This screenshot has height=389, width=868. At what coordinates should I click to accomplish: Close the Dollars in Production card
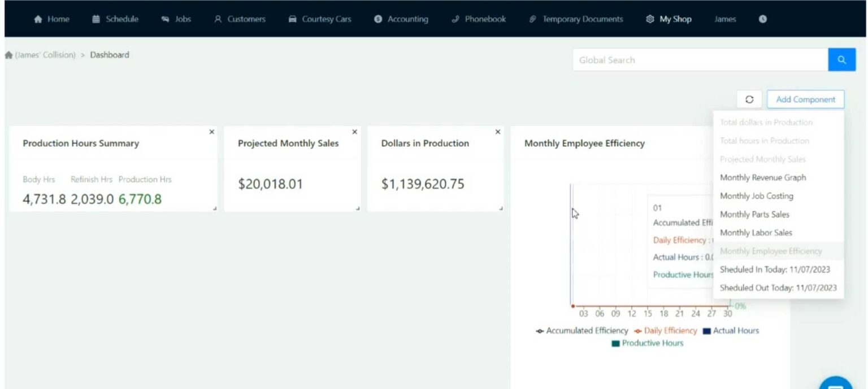[x=498, y=132]
